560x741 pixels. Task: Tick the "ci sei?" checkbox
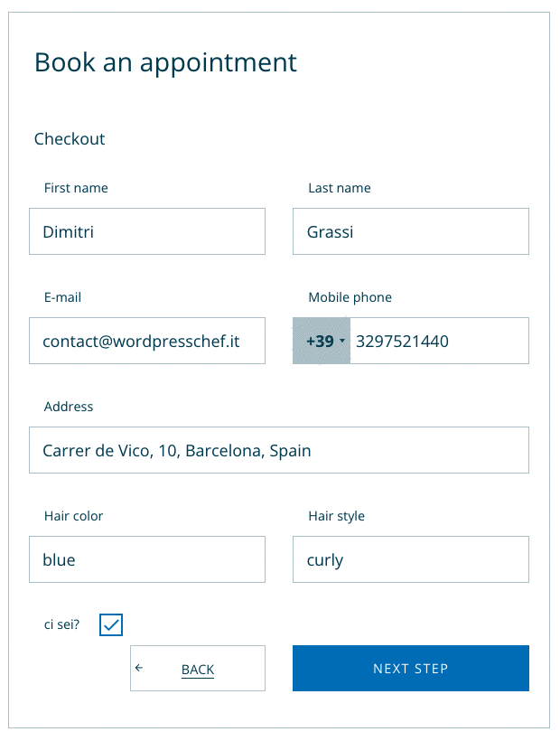[x=111, y=624]
